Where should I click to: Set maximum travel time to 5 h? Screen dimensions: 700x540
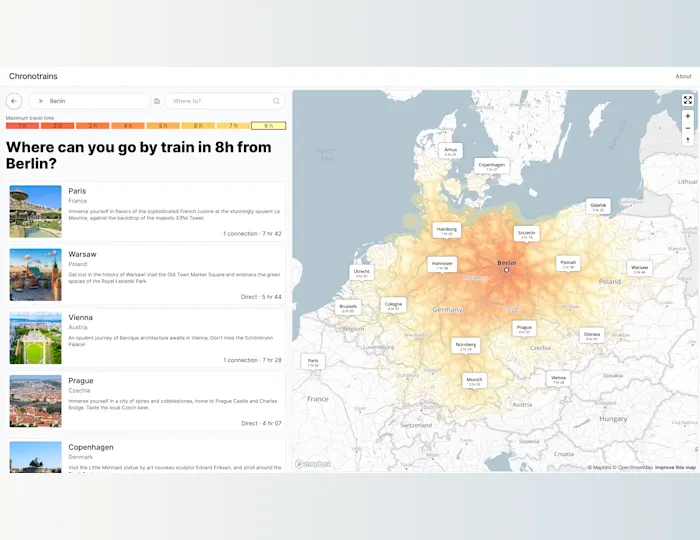[163, 126]
